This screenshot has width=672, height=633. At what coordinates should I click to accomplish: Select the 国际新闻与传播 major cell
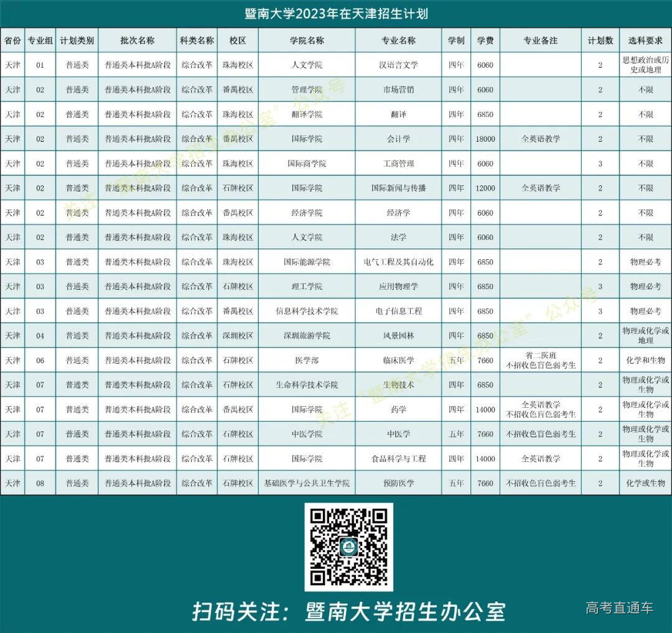pos(398,188)
